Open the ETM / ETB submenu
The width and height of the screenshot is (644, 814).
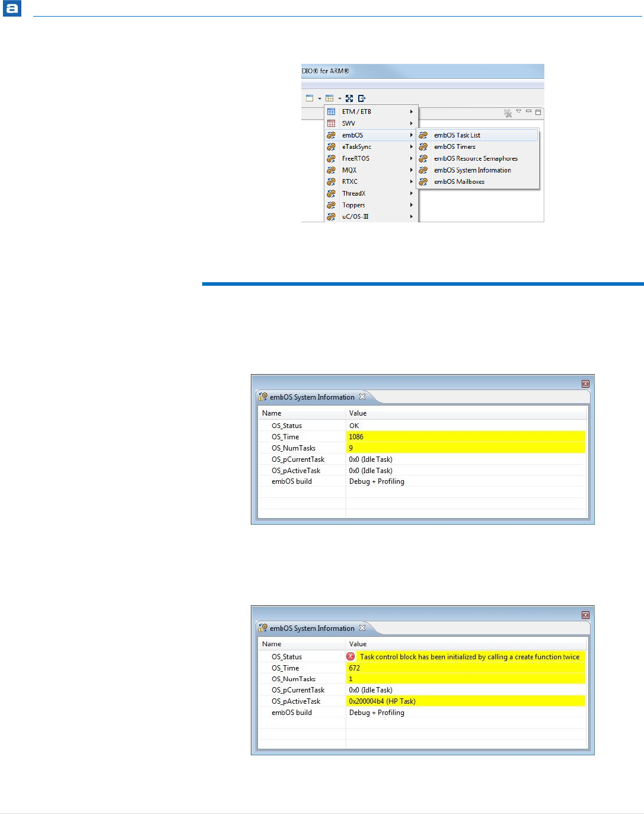(371, 111)
